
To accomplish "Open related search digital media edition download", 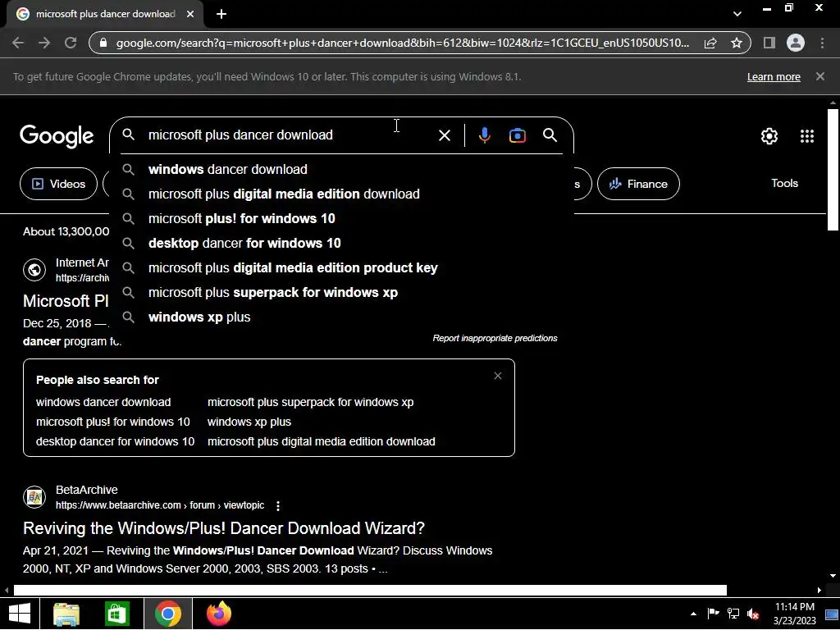I will tap(321, 441).
